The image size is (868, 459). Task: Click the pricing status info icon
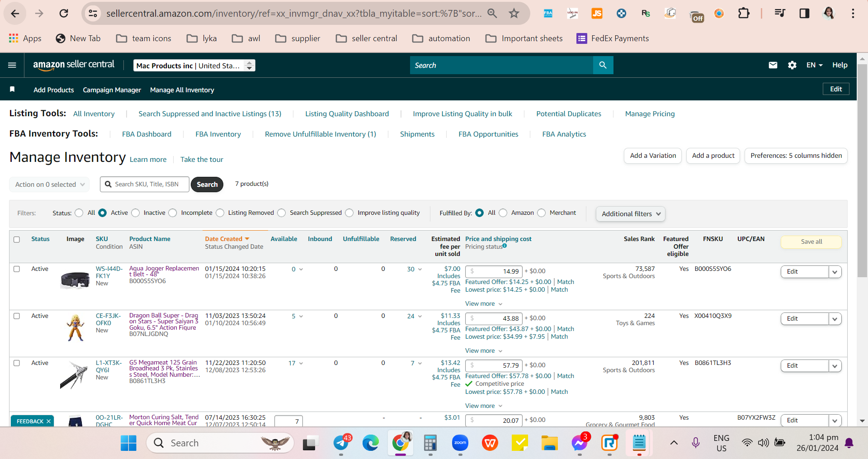click(x=505, y=246)
